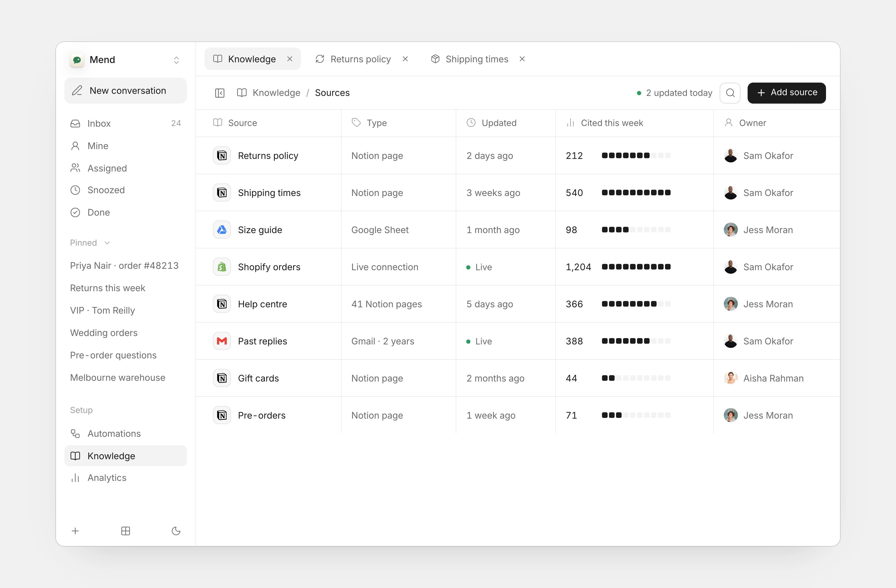Open pinned Wedding orders conversation
This screenshot has width=896, height=588.
coord(104,333)
